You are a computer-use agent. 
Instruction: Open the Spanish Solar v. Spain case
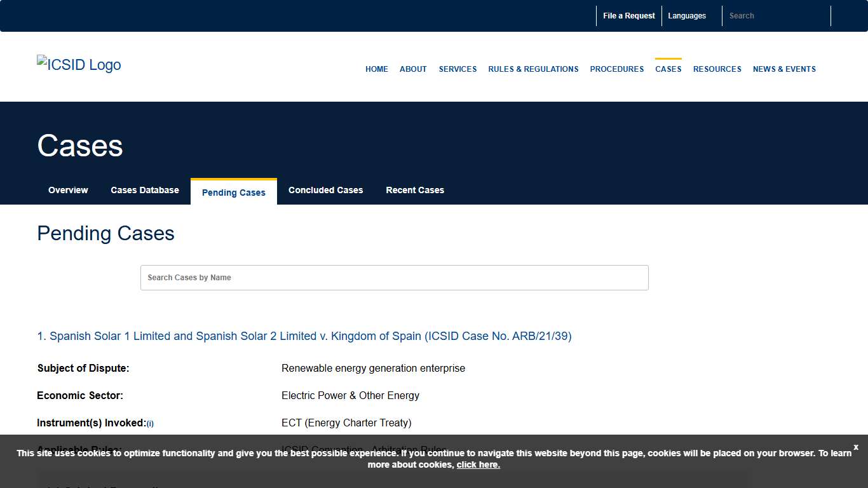[x=304, y=336]
